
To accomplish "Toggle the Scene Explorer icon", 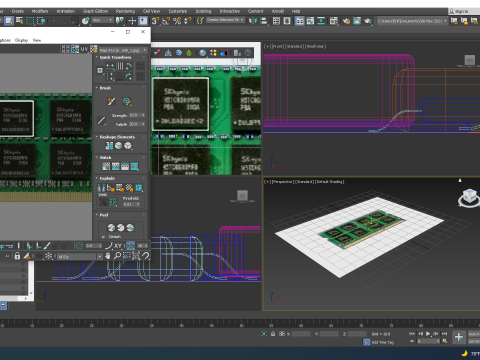I will (x=276, y=21).
